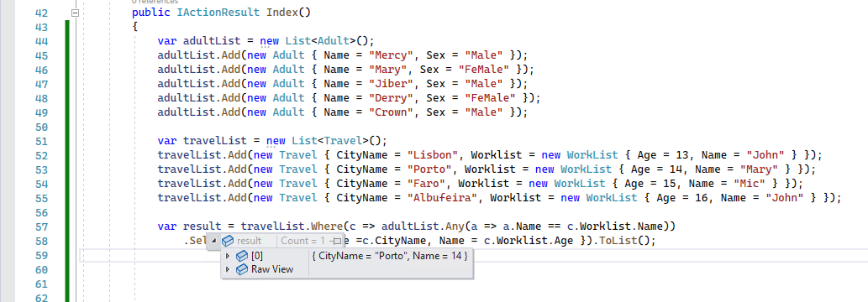Click the Index method name
868x302 pixels.
283,13
